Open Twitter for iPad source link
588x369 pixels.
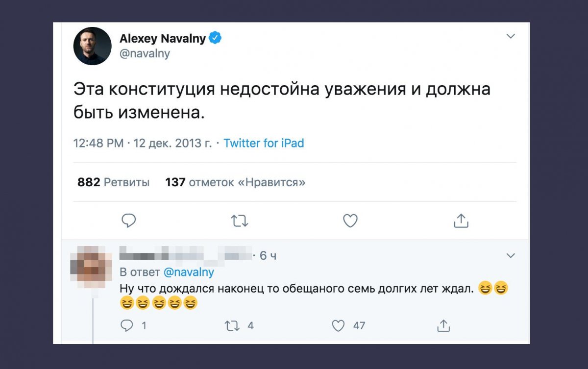point(264,143)
